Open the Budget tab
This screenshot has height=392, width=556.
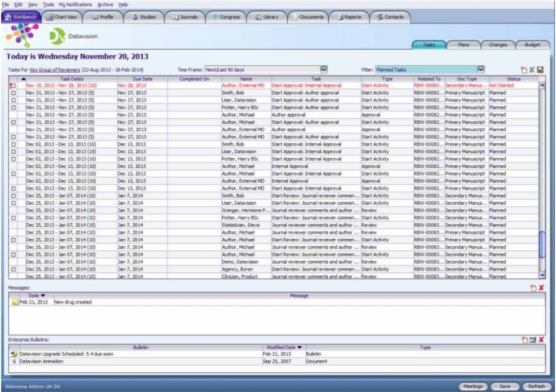(532, 45)
